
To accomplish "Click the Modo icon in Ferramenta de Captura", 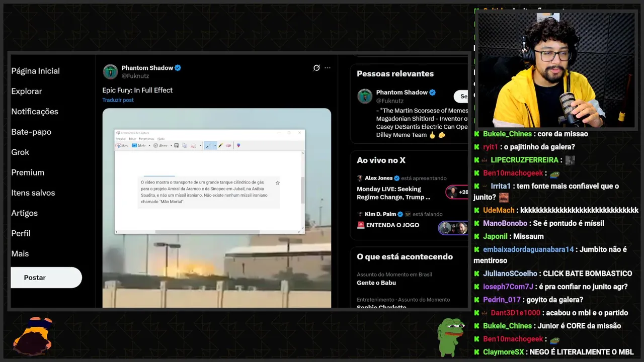I will [134, 145].
